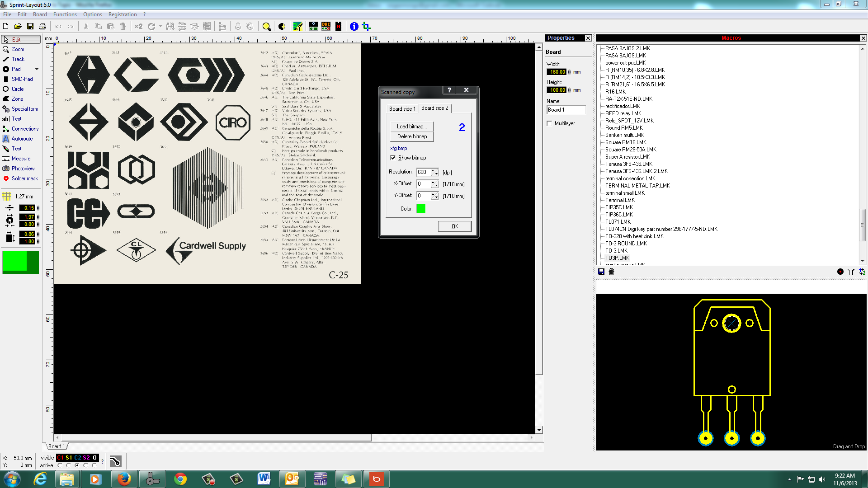This screenshot has height=488, width=868.
Task: Select the Solder mask tool
Action: coord(21,178)
